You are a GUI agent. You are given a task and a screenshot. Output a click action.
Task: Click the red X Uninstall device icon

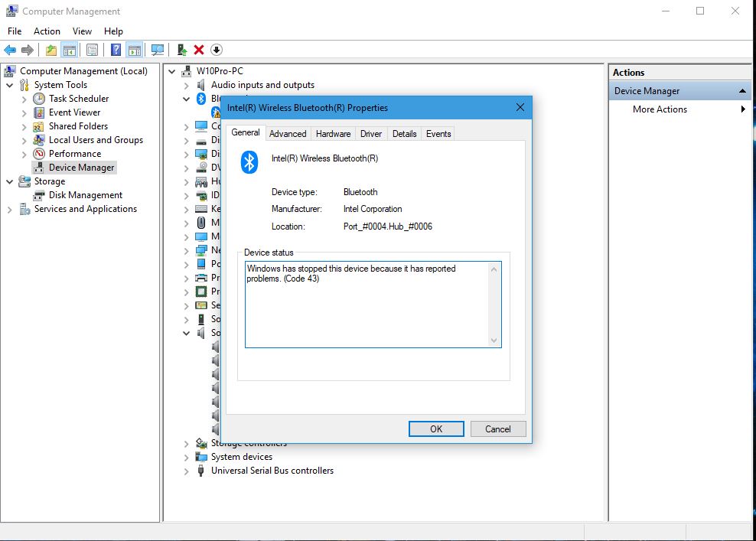[x=199, y=50]
